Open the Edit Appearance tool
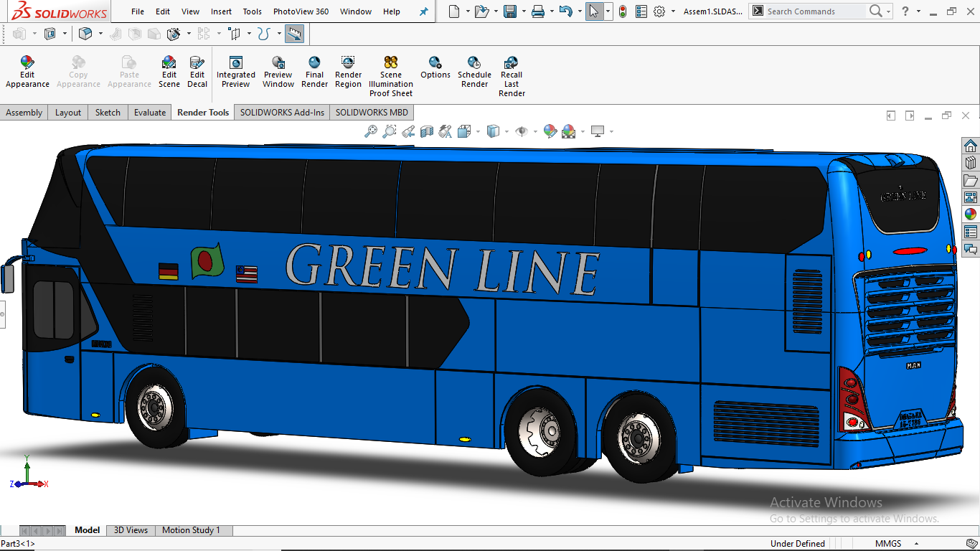Screen dimensions: 980x551 (x=27, y=72)
